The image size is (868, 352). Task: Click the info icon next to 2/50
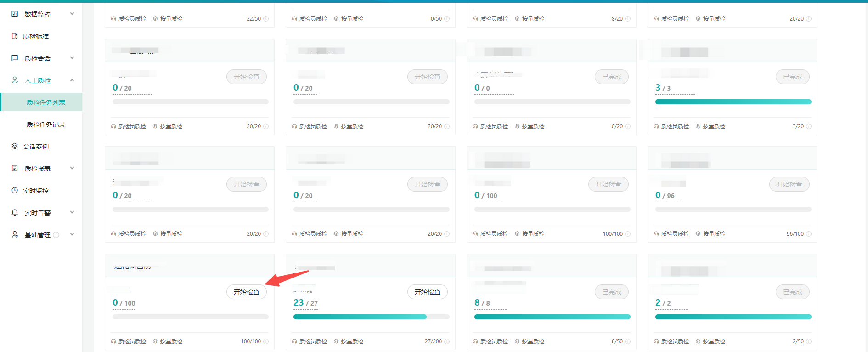(809, 341)
